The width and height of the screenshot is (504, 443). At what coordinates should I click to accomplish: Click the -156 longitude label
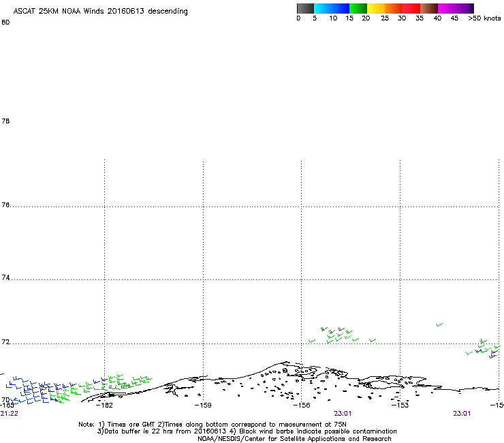coord(302,406)
